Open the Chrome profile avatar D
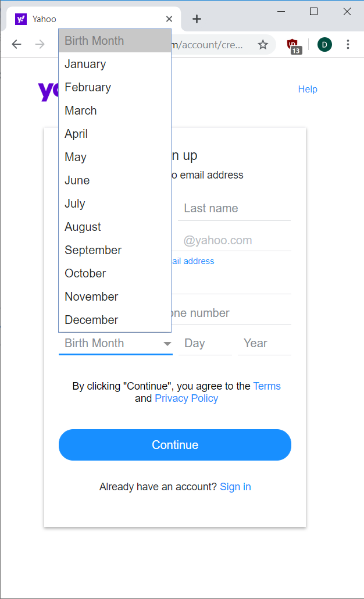Screen dimensions: 364x599 coord(324,45)
